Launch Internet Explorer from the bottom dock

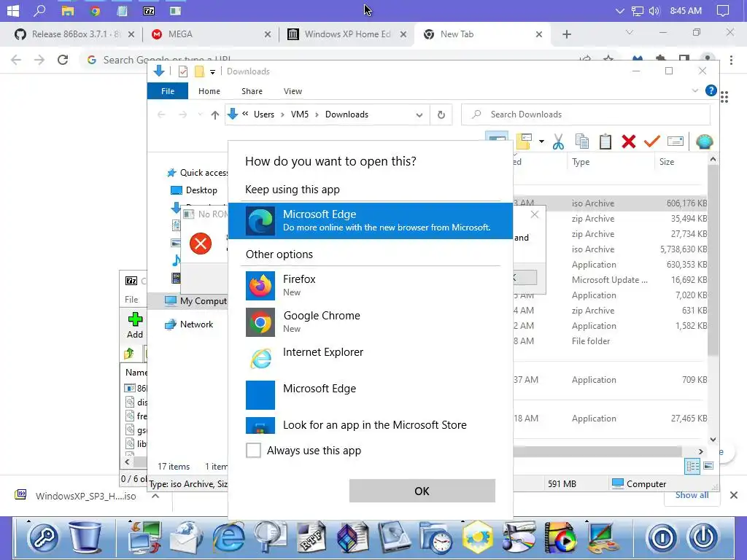click(228, 537)
